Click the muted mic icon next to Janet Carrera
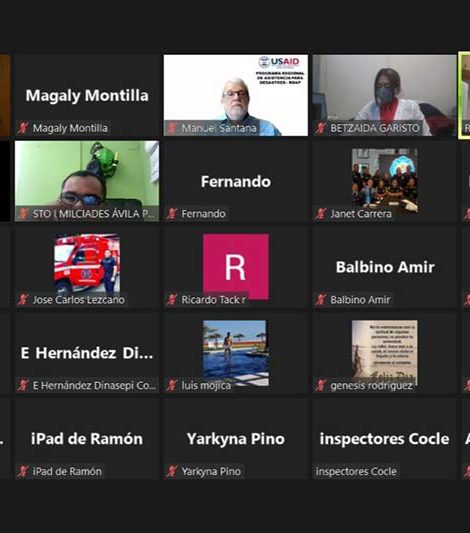470x533 pixels. 321,213
